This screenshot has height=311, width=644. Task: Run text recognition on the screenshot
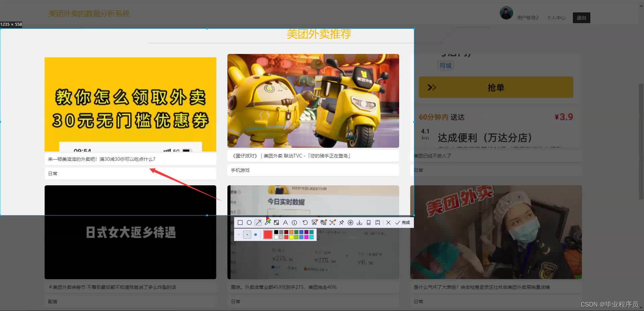[332, 223]
